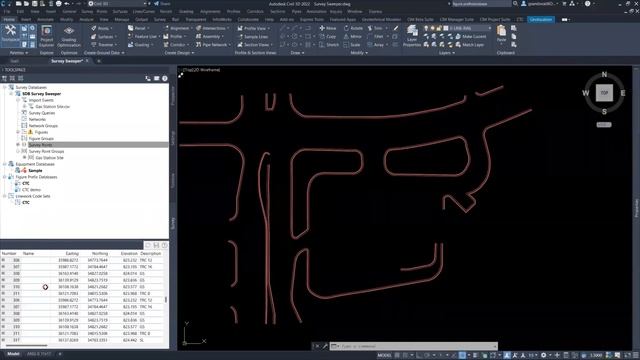Click Make Current layer tool
The height and width of the screenshot is (360, 640).
click(x=471, y=36)
